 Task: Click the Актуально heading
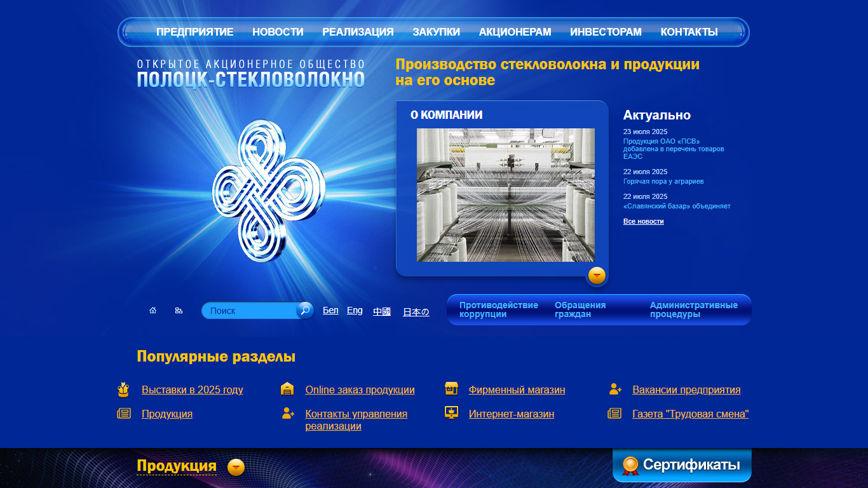[656, 115]
